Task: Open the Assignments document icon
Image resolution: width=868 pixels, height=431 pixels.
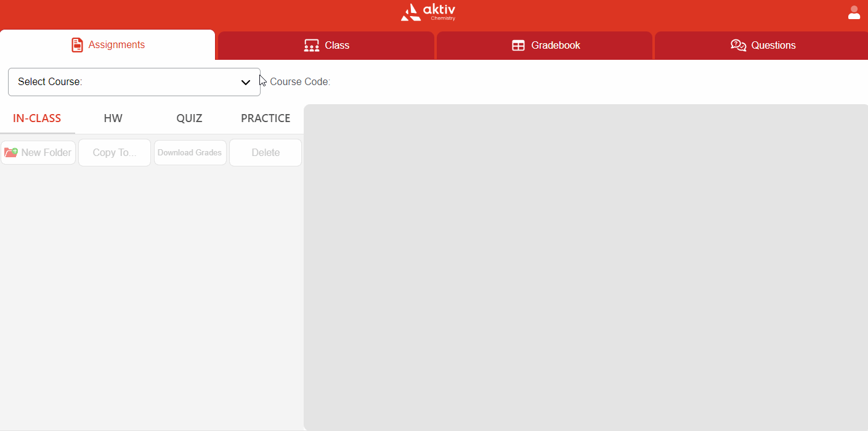Action: point(77,44)
